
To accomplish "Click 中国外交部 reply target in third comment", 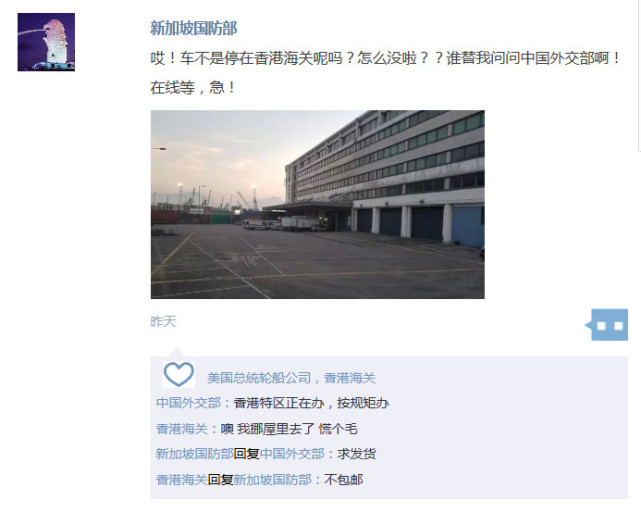I will [x=292, y=454].
